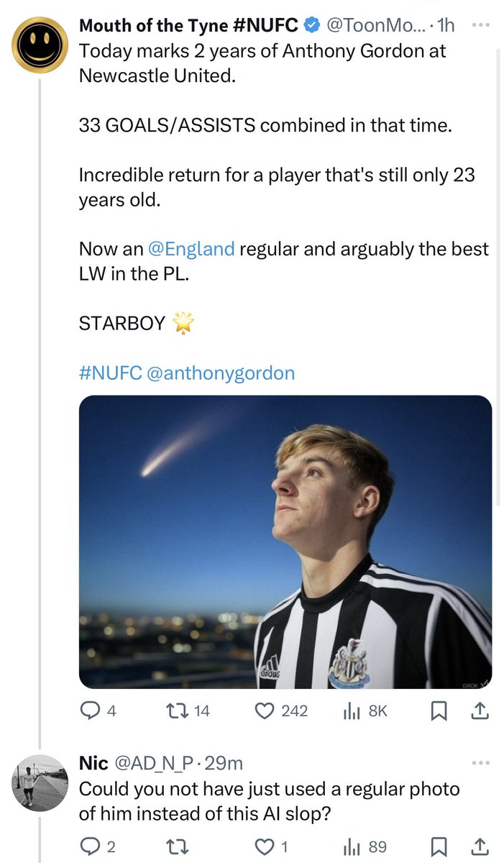Open the @England mention link
Viewport: 504px width, 863px height.
click(191, 250)
